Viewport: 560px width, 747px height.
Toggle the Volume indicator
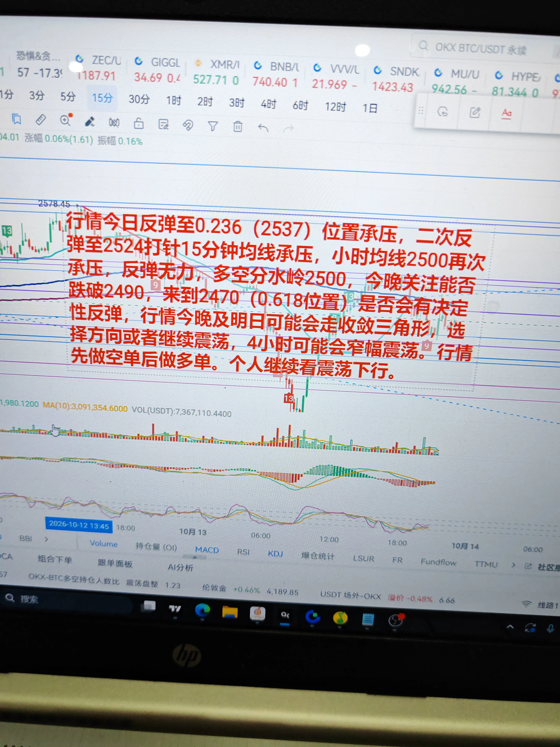104,544
